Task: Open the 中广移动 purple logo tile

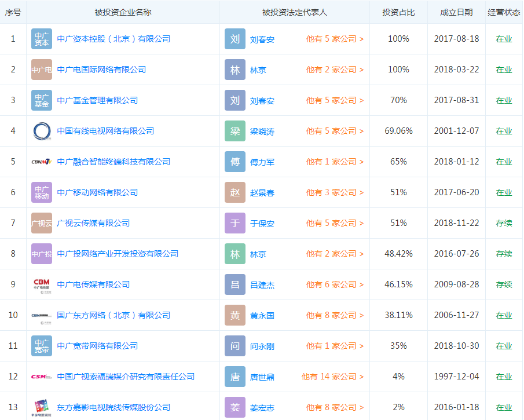Action: pyautogui.click(x=42, y=192)
